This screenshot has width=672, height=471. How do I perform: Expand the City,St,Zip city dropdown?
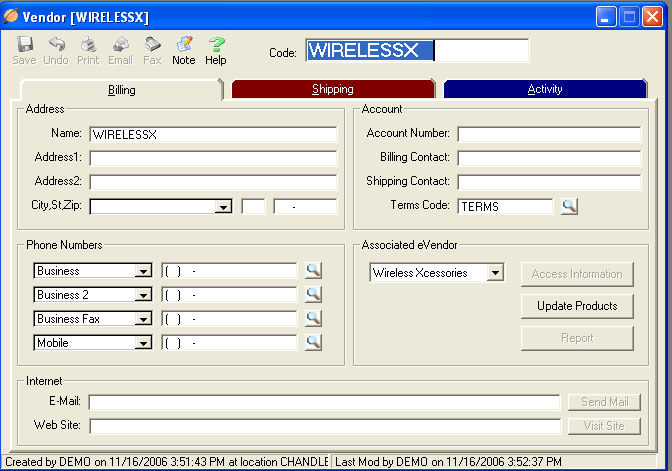pyautogui.click(x=223, y=207)
